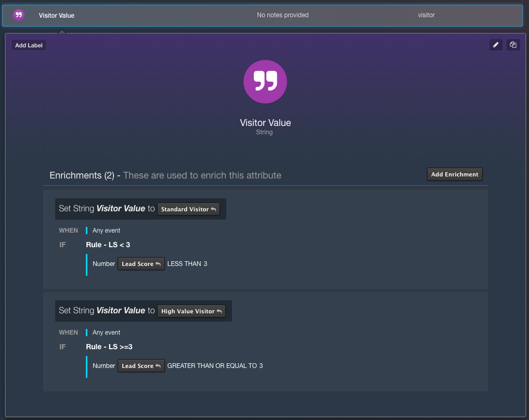Select the 'Rule - LS < 3' title
Image resolution: width=529 pixels, height=420 pixels.
click(x=108, y=245)
